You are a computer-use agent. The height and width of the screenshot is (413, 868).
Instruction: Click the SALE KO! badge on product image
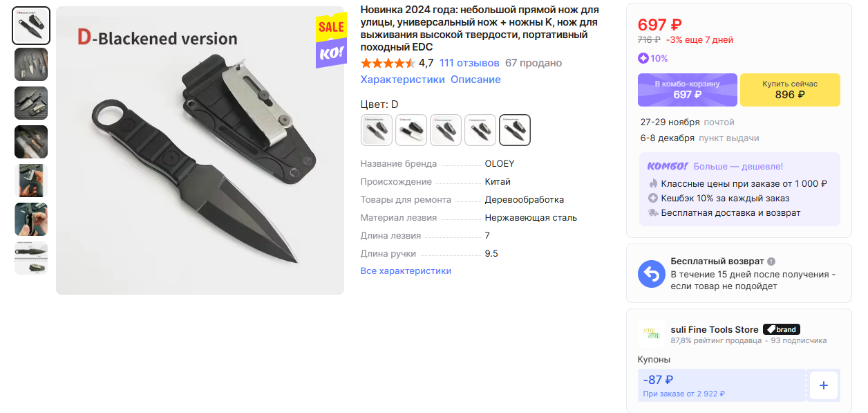click(x=331, y=41)
